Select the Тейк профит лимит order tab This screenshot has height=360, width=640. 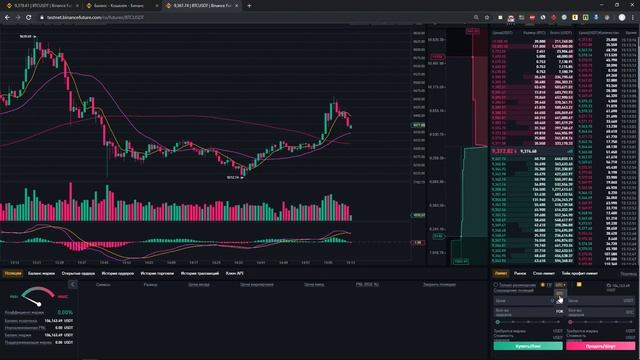580,273
